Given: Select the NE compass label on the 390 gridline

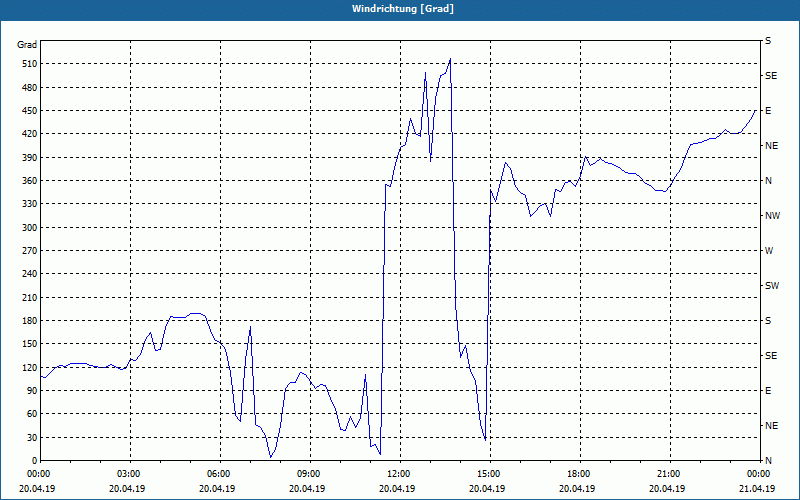Looking at the screenshot, I should (x=771, y=146).
